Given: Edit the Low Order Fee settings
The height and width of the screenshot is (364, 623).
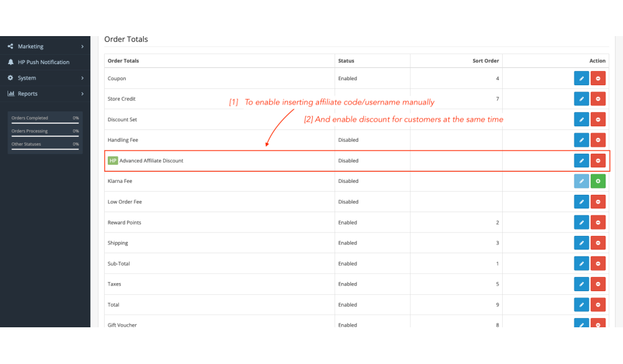Looking at the screenshot, I should click(x=581, y=202).
